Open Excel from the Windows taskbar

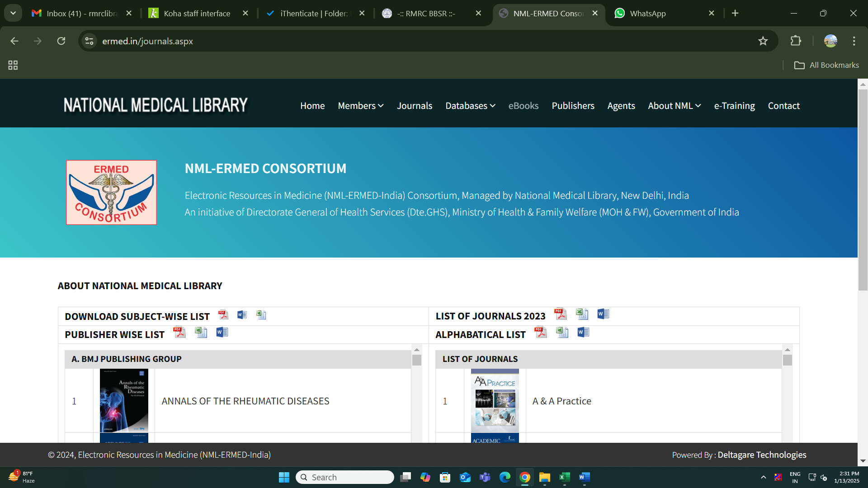click(x=564, y=477)
